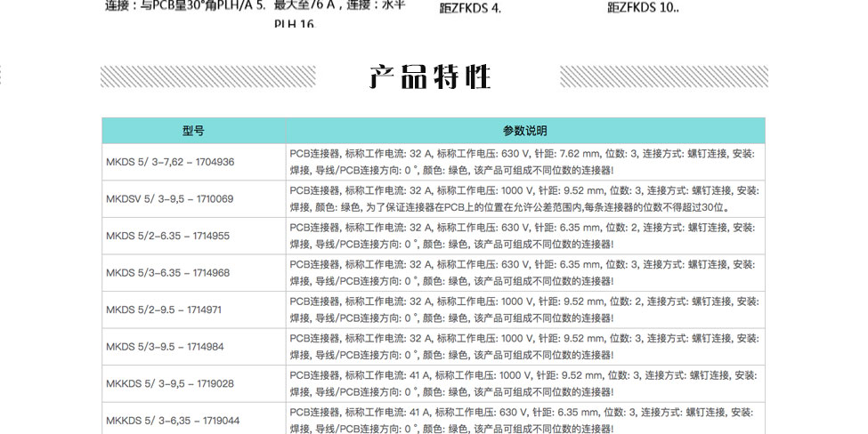Click model cell MKDS 5/ 3-7,62 - 1704936
The width and height of the screenshot is (868, 434).
point(170,162)
